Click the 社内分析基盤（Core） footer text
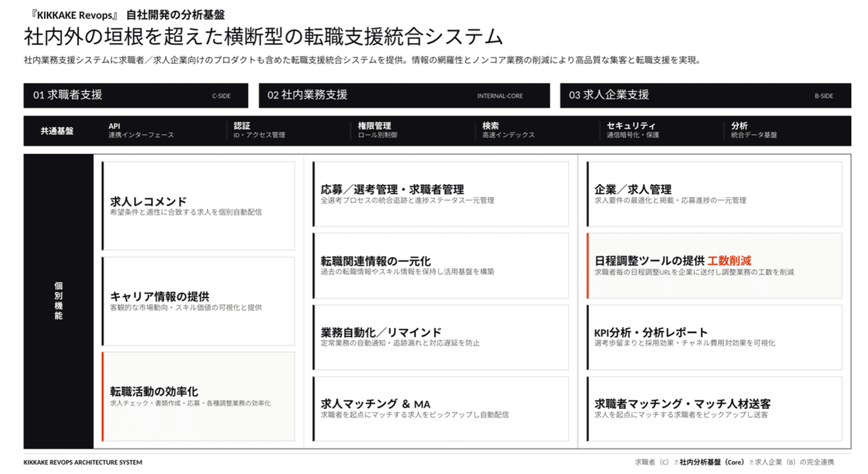 [x=712, y=463]
